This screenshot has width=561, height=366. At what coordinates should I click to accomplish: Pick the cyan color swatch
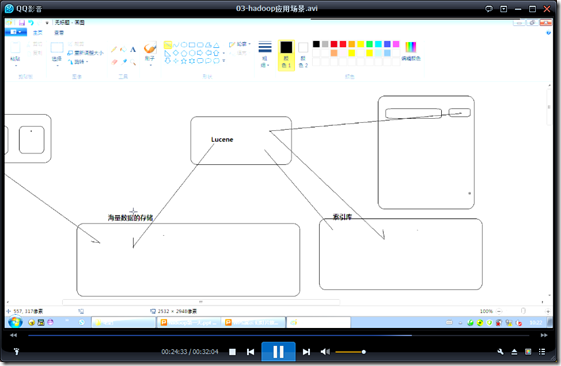(x=379, y=44)
